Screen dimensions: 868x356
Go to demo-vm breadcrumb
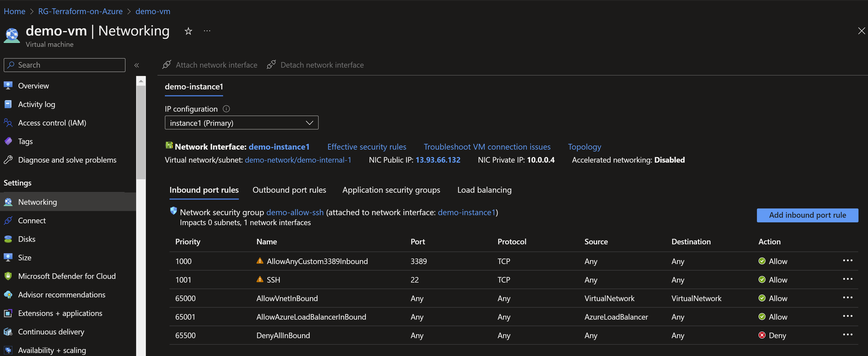point(153,11)
